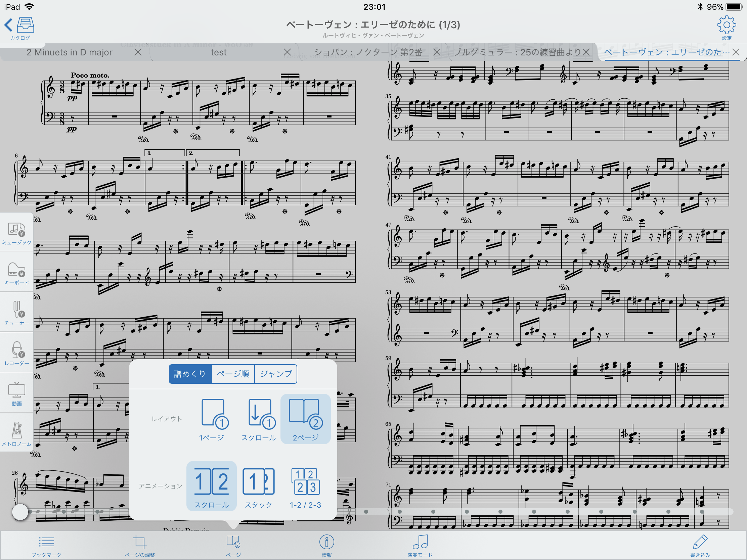Open the メトロノーム metronome tool

point(16,434)
